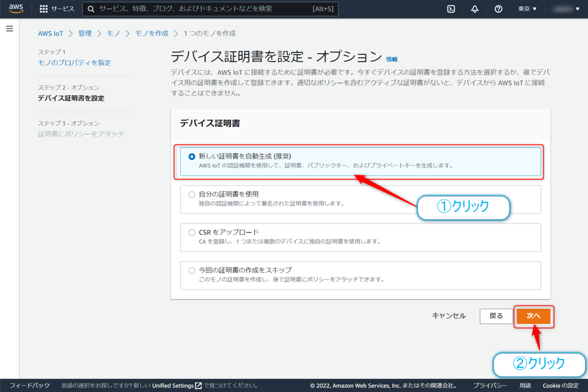Open the help question mark icon
Image resolution: width=588 pixels, height=392 pixels.
[498, 9]
